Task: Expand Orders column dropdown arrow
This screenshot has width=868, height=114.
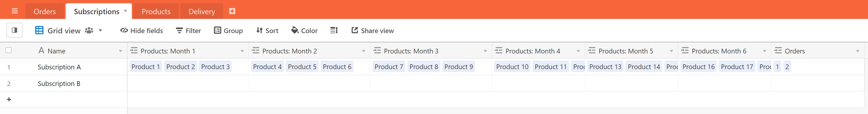Action: [x=858, y=51]
